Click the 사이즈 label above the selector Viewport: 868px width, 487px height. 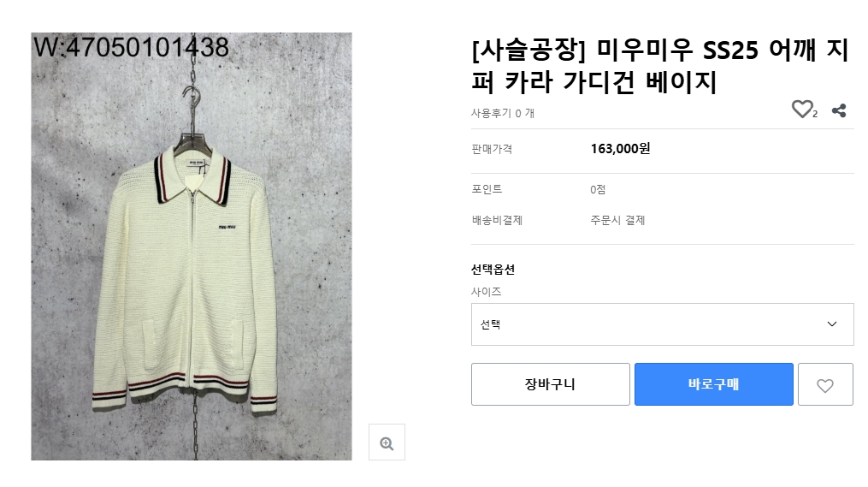[486, 292]
